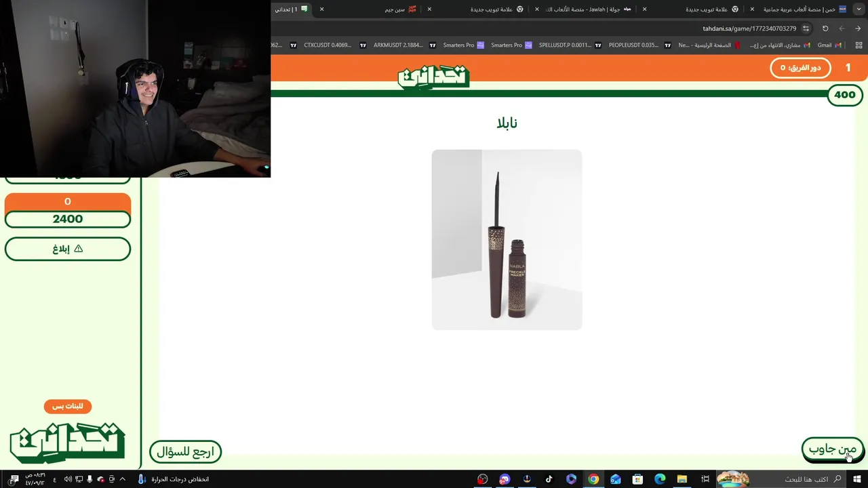Open the weather widget انخفاض درجات الحرارة
The height and width of the screenshot is (488, 868).
(174, 479)
